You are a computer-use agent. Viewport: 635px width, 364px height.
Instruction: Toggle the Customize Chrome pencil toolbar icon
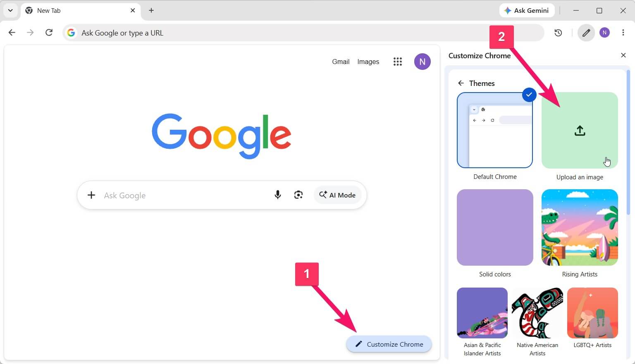586,33
